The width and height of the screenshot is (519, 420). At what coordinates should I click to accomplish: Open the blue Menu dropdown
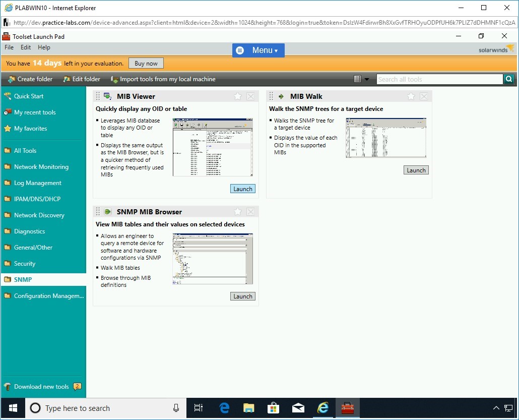click(258, 50)
